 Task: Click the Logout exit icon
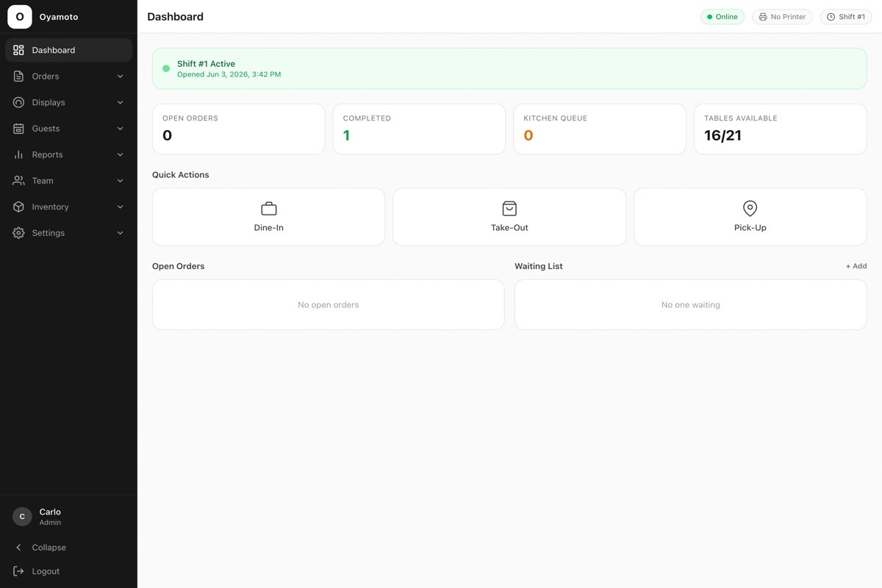click(18, 571)
